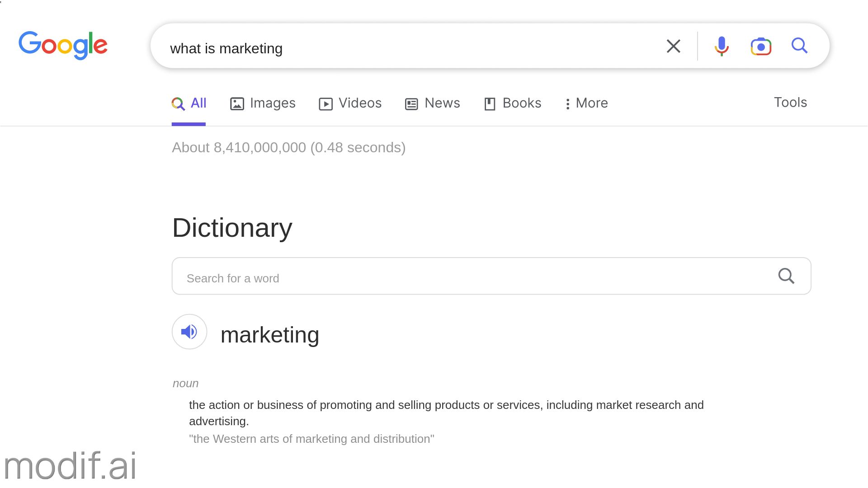Click the blue search magnifier icon
This screenshot has height=488, width=868.
click(799, 46)
